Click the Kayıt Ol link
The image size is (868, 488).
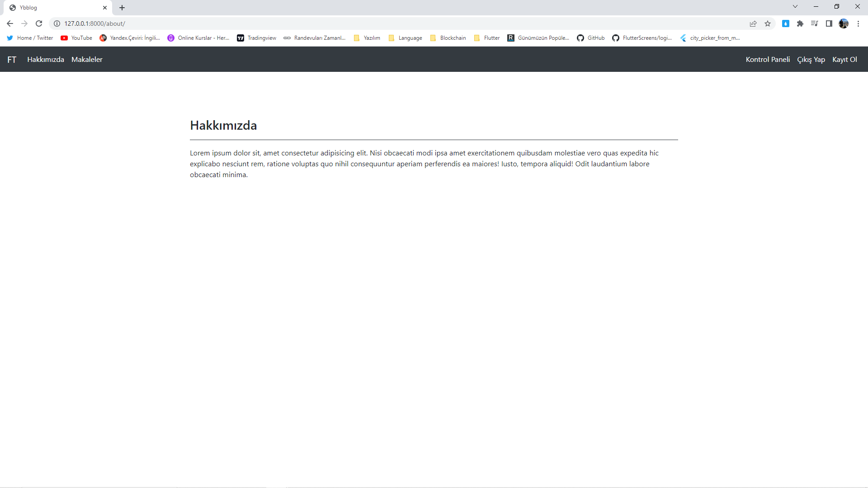pos(844,59)
